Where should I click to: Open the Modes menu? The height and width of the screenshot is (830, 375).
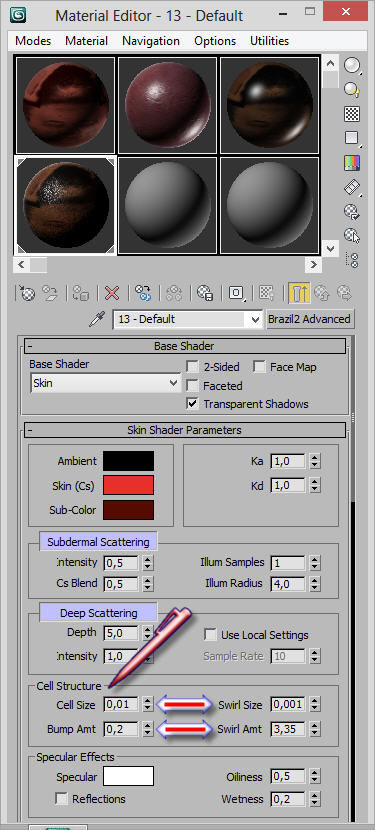(33, 41)
